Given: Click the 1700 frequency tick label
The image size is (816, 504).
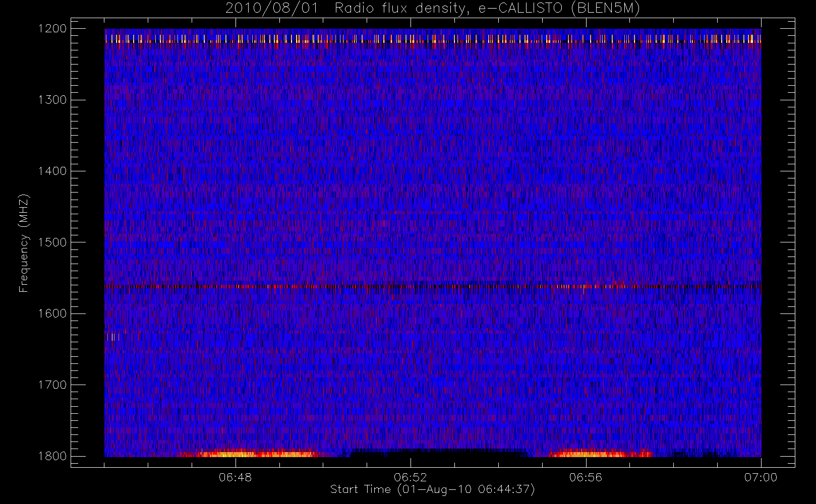Looking at the screenshot, I should 52,385.
